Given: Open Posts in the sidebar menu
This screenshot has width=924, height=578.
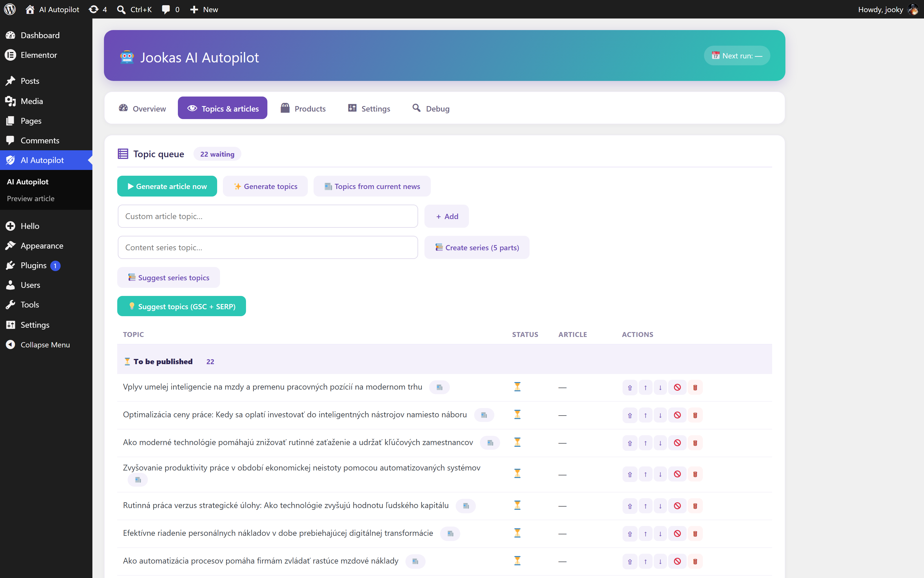Looking at the screenshot, I should [46, 81].
